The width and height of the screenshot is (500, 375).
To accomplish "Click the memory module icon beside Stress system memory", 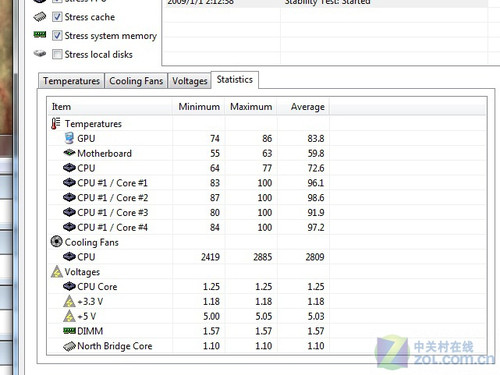I will pyautogui.click(x=40, y=34).
